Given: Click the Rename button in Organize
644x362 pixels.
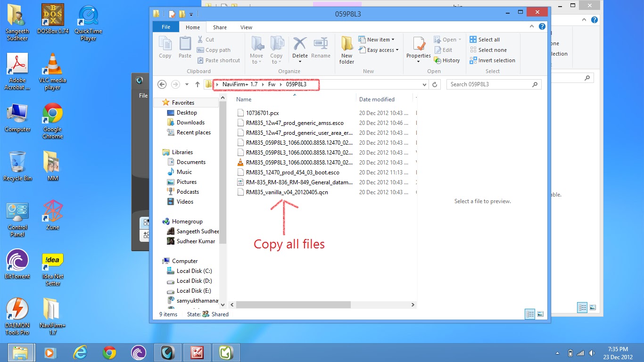Looking at the screenshot, I should 321,48.
